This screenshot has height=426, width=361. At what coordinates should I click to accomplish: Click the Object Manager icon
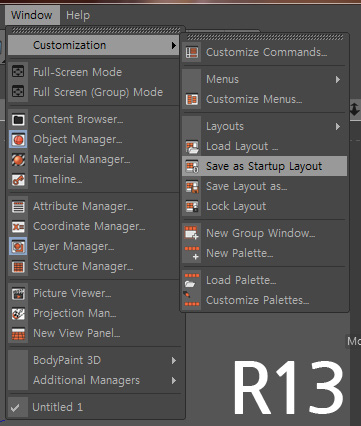point(18,139)
